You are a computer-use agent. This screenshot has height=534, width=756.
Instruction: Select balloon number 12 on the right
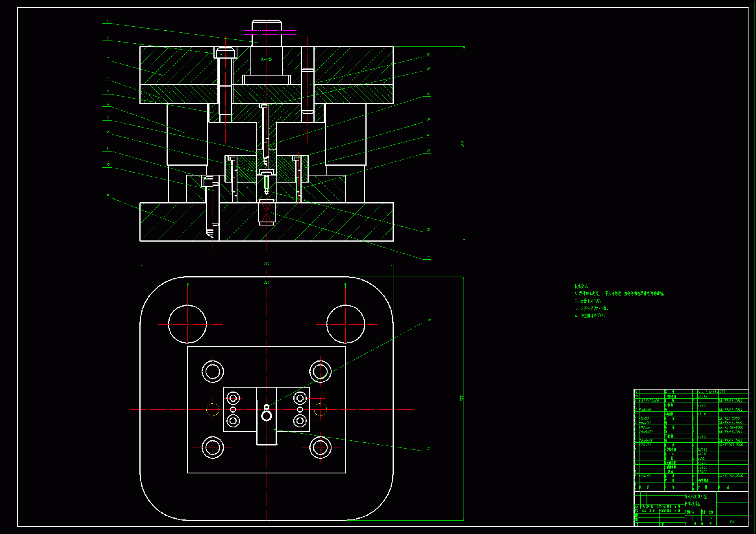428,54
